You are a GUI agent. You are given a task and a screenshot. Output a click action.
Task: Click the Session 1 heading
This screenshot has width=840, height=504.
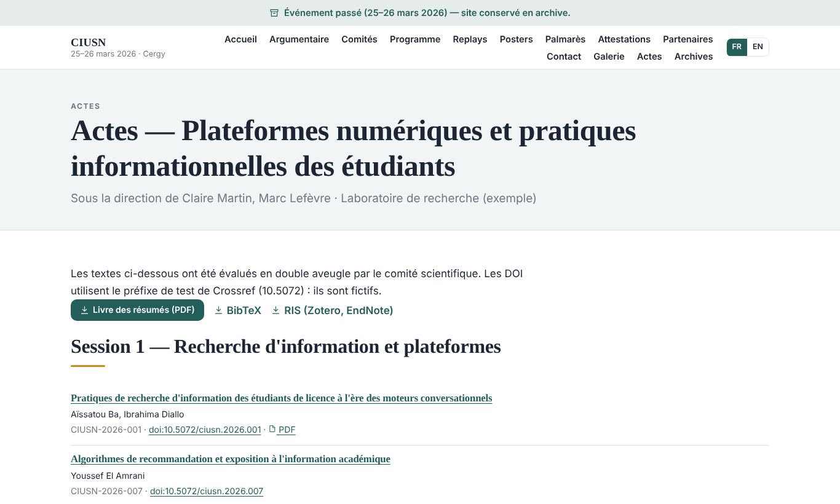pos(286,347)
